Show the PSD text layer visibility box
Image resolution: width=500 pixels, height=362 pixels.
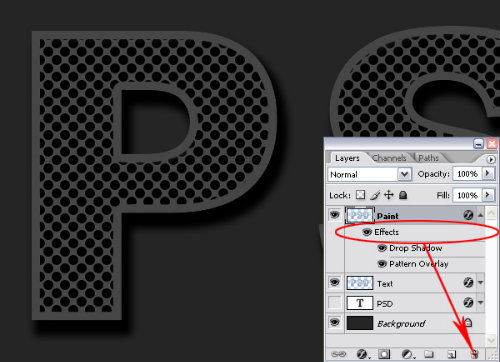335,303
